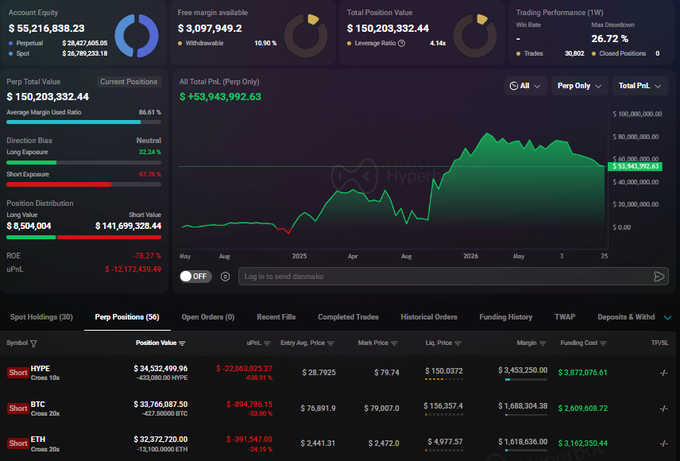Image resolution: width=680 pixels, height=461 pixels.
Task: Click the ROE -78.27 % value
Action: pos(147,256)
